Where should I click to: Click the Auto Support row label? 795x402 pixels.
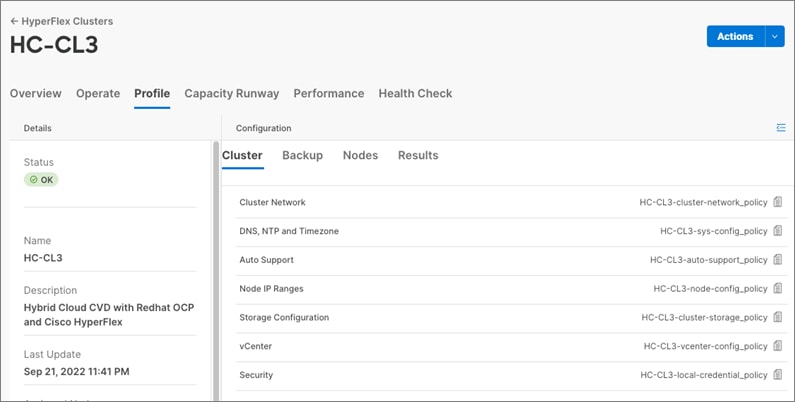point(267,260)
